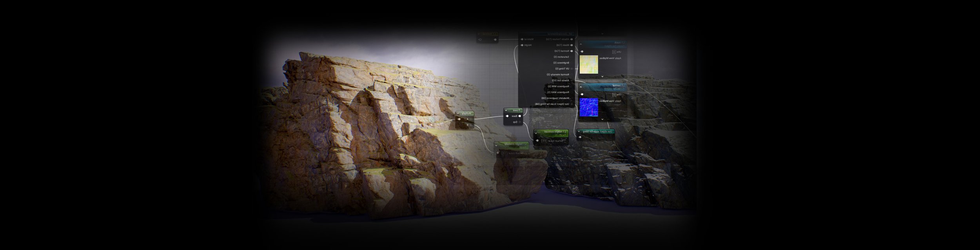The width and height of the screenshot is (980, 250).
Task: Click the Height output pin
Action: coord(522,45)
